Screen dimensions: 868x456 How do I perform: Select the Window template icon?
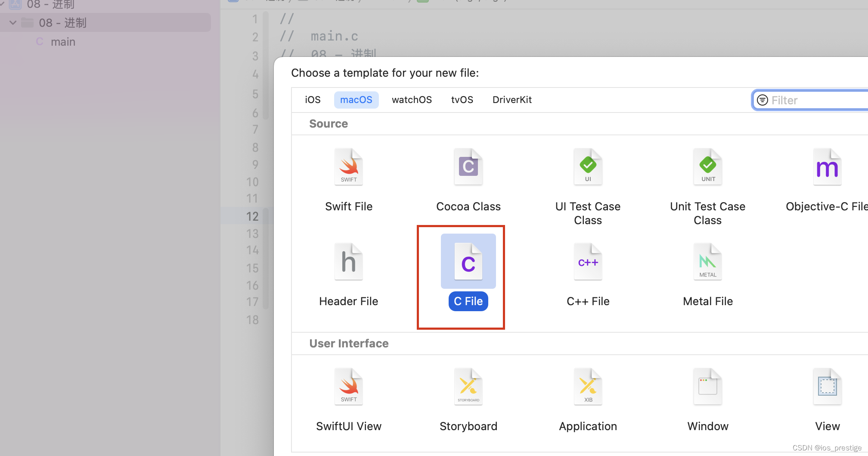708,387
